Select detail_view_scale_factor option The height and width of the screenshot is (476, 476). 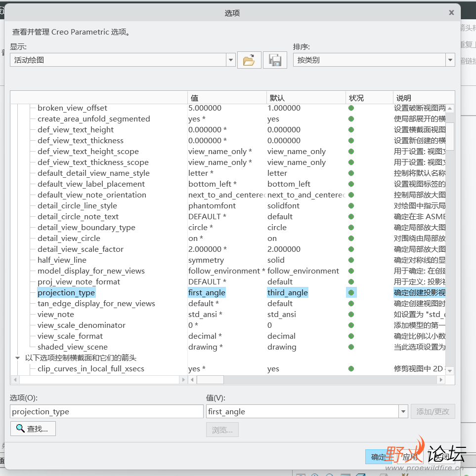click(81, 249)
